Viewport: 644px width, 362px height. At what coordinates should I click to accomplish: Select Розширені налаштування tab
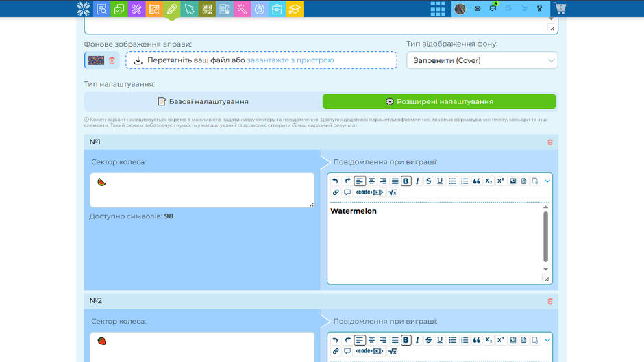pyautogui.click(x=439, y=101)
